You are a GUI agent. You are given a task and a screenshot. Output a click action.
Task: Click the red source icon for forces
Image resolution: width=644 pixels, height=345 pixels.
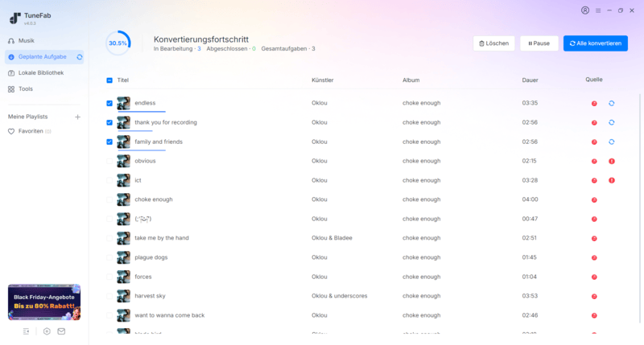pyautogui.click(x=594, y=277)
